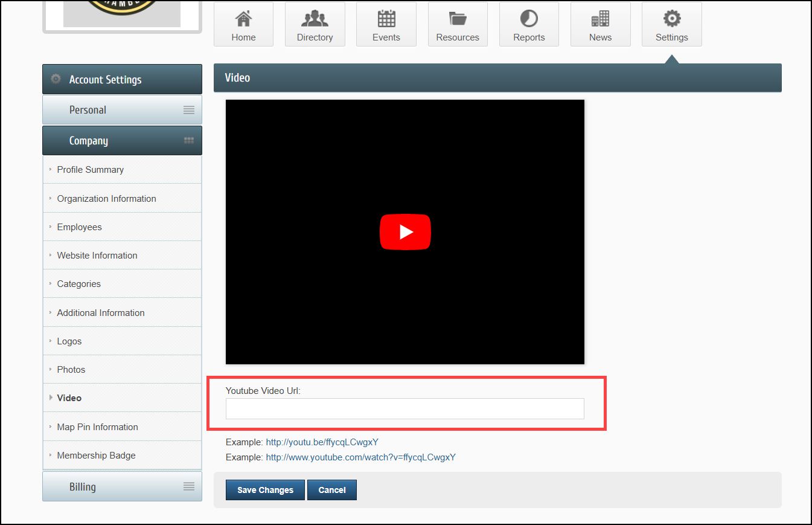Viewport: 812px width, 525px height.
Task: Open the Home house icon
Action: pyautogui.click(x=243, y=19)
